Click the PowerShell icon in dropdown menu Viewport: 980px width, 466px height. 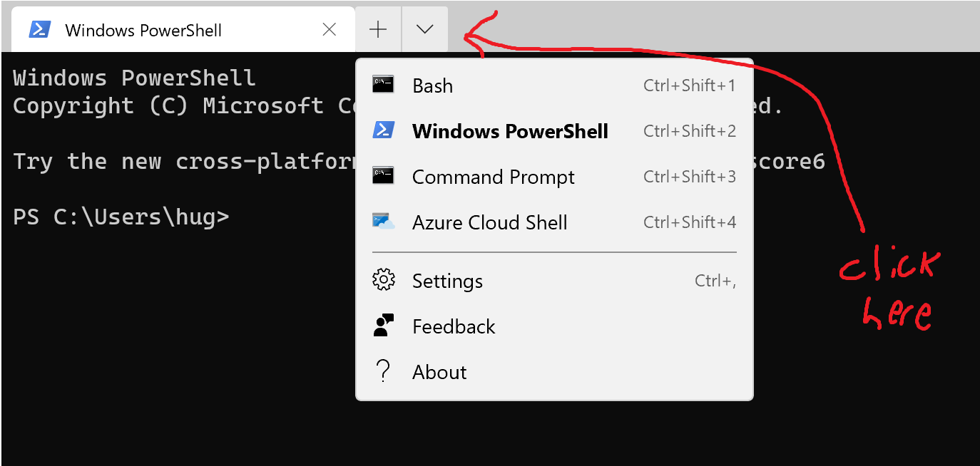[x=383, y=130]
